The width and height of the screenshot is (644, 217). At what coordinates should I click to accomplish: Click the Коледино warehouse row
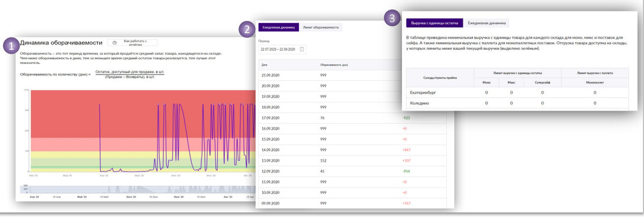click(x=517, y=103)
